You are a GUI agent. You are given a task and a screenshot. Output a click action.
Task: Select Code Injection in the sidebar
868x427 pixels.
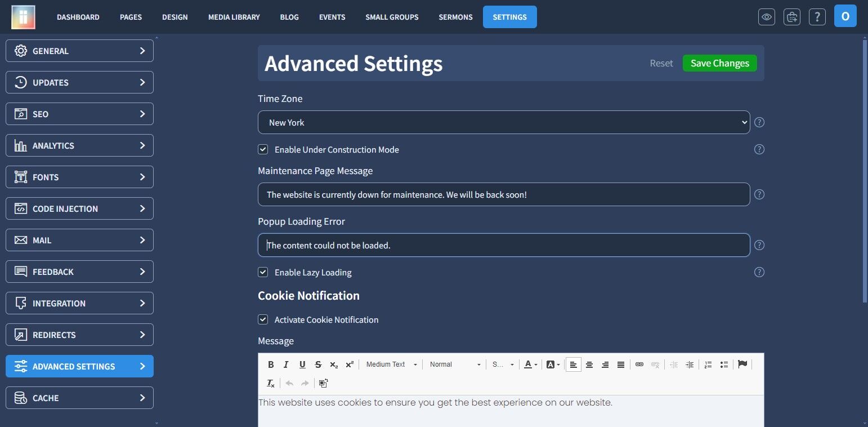point(79,208)
